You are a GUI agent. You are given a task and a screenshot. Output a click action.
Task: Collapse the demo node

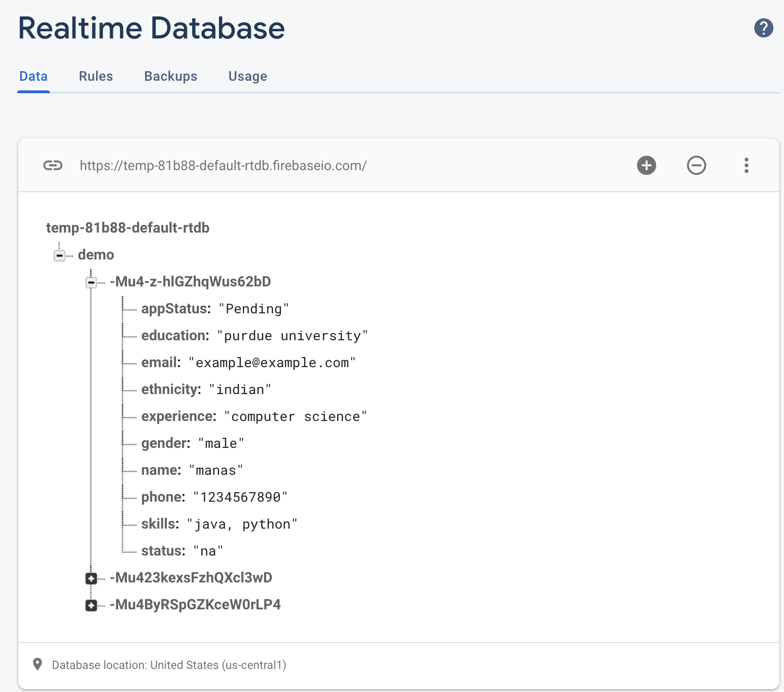(x=60, y=255)
